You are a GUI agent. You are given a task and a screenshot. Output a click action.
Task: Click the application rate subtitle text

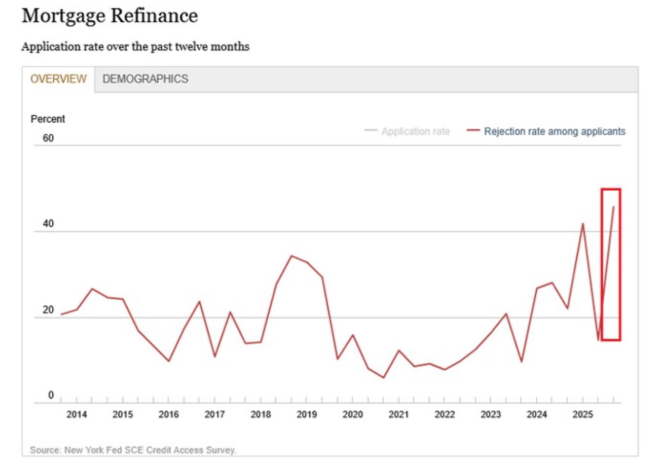pos(135,47)
